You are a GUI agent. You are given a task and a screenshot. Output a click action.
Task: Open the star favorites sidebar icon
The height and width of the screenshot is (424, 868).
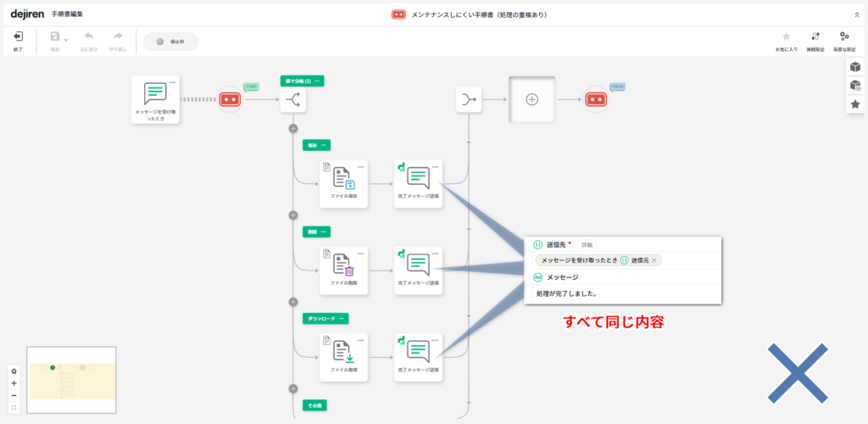pos(855,103)
